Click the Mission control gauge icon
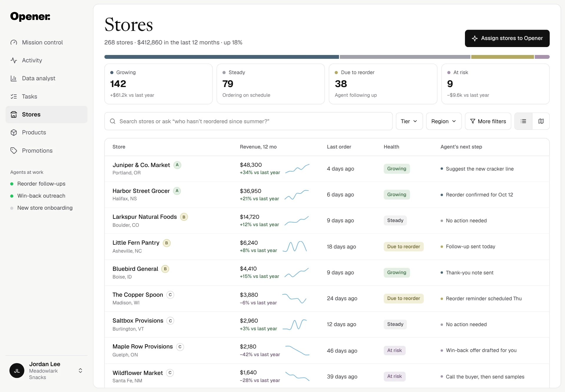Image resolution: width=565 pixels, height=392 pixels. pos(14,42)
